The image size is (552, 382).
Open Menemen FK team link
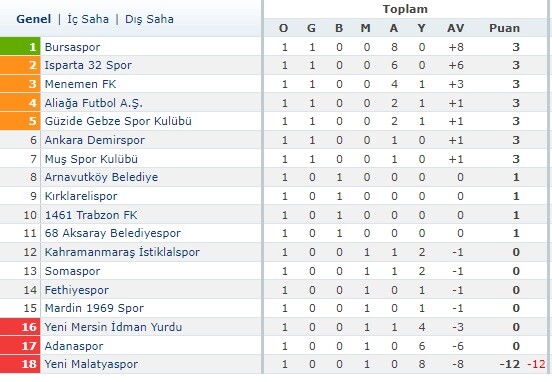click(80, 84)
